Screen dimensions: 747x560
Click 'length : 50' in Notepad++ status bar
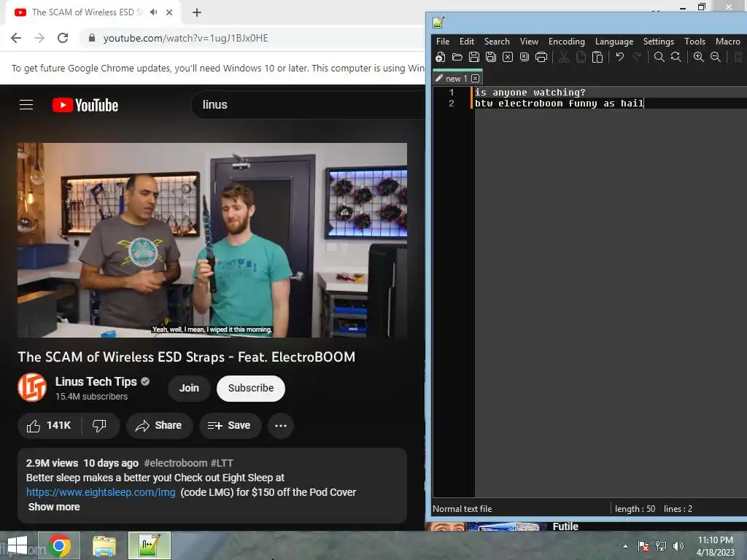(635, 508)
